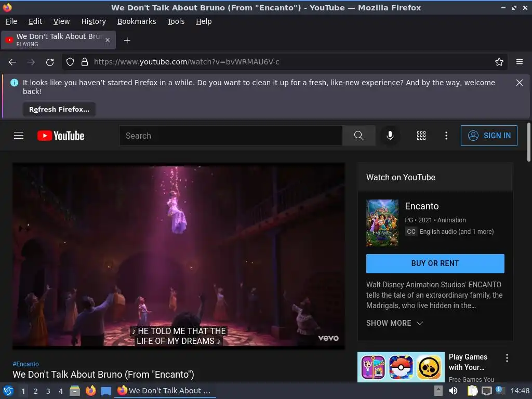Close the We Don't Talk About Bruno tab
Viewport: 532px width, 399px height.
108,40
